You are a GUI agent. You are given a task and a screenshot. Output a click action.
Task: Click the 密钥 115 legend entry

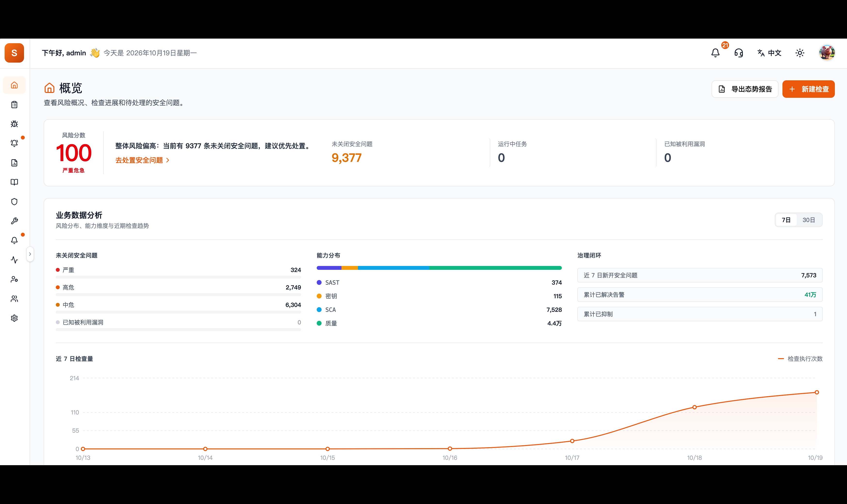(x=439, y=296)
